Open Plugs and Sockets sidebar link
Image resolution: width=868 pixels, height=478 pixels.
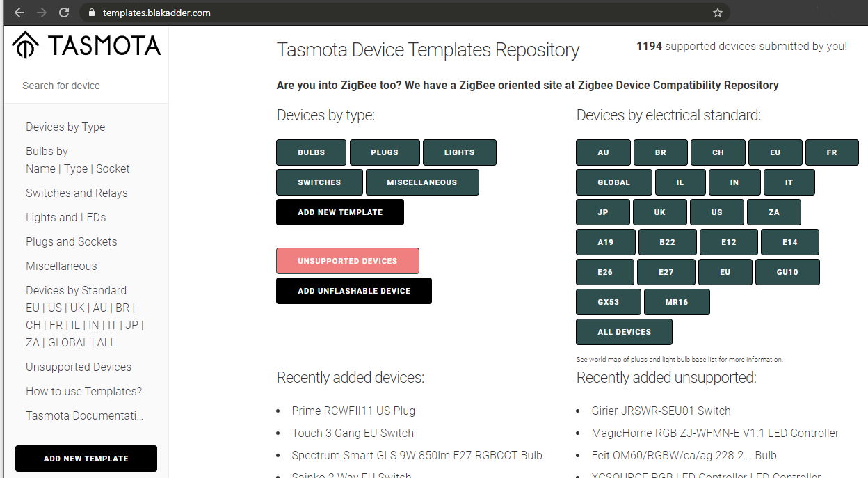tap(71, 241)
